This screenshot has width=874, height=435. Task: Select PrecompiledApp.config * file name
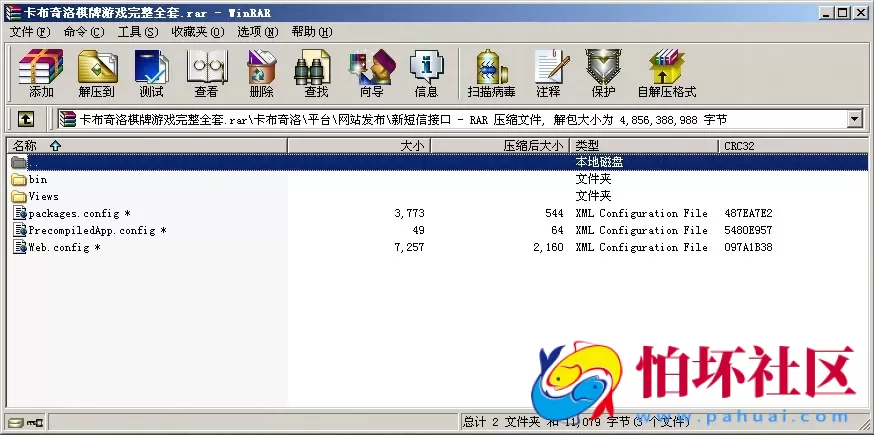click(98, 230)
